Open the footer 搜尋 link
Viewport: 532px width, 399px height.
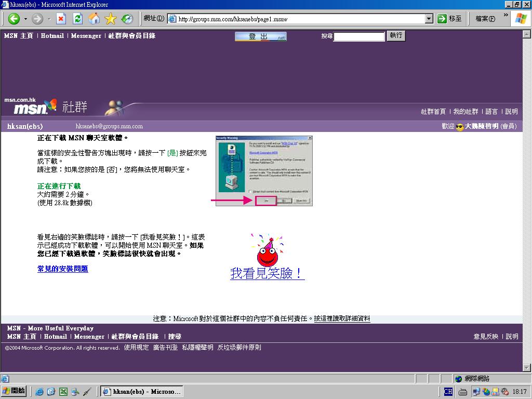[x=175, y=337]
